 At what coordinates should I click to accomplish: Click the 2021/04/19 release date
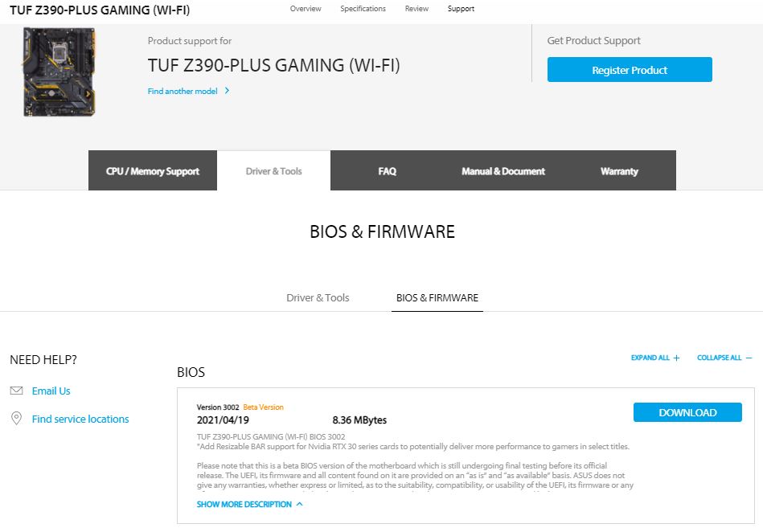pyautogui.click(x=223, y=419)
